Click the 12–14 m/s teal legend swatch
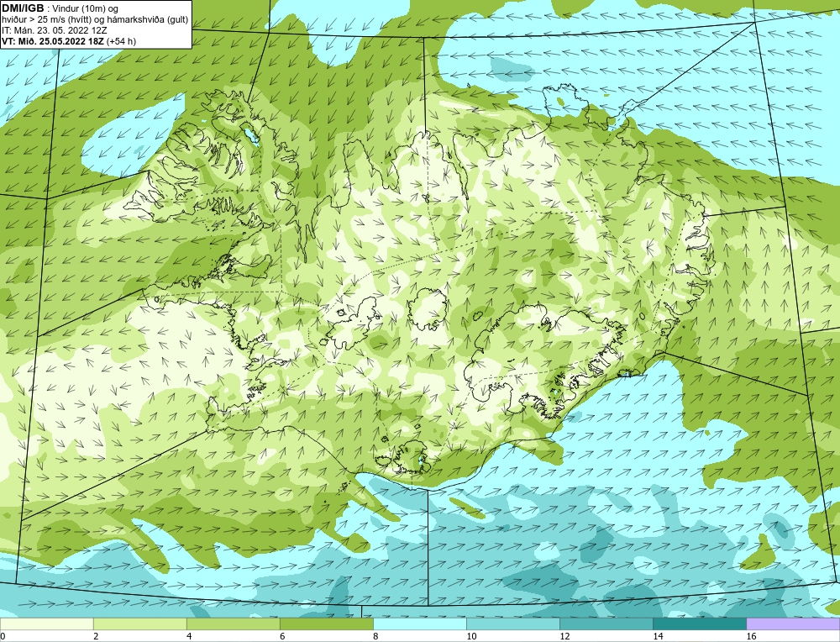Screen dimensions: 840x642 pos(606,624)
